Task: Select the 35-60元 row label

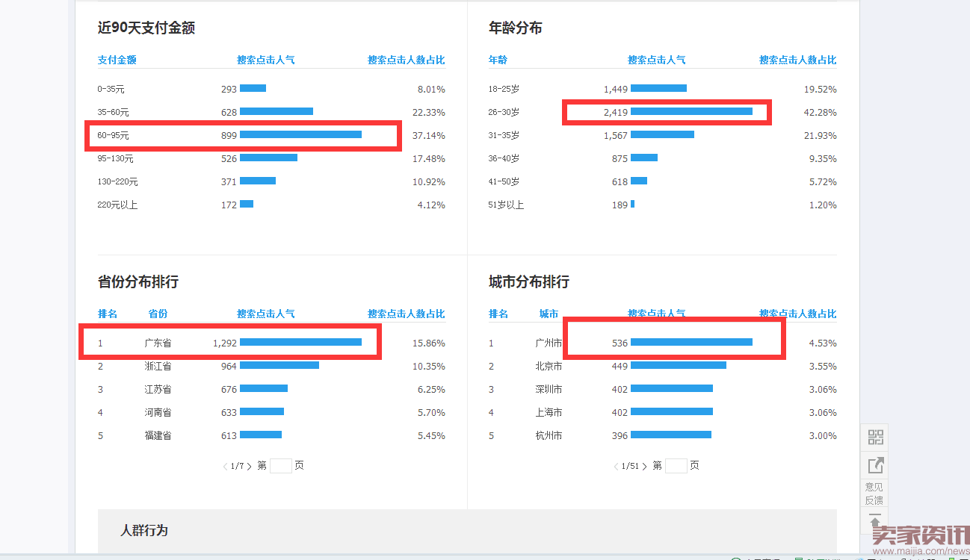Action: [x=114, y=113]
